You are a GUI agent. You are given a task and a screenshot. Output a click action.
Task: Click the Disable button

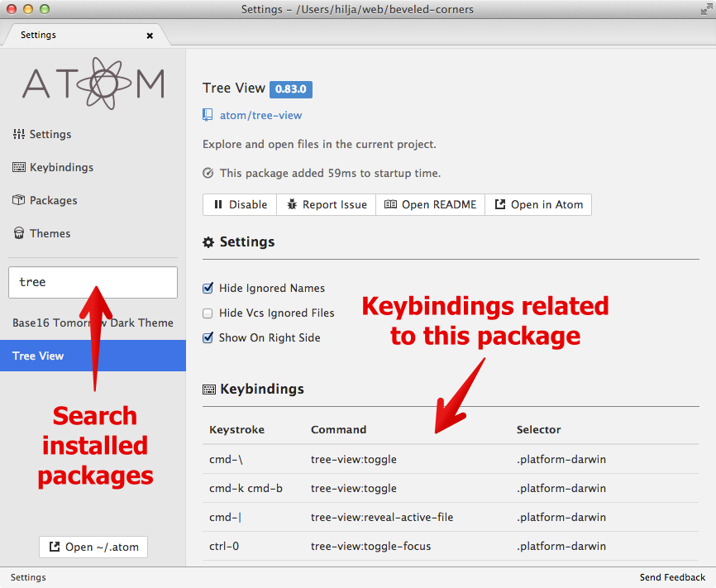click(240, 204)
